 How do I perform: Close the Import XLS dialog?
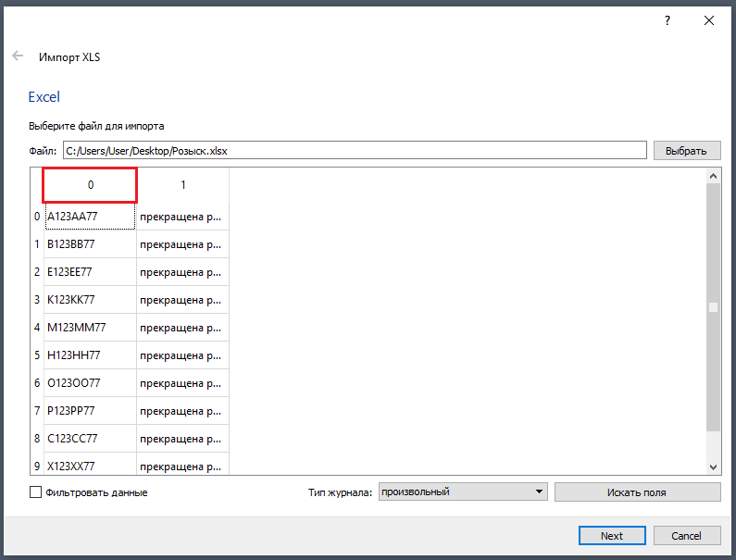click(709, 19)
